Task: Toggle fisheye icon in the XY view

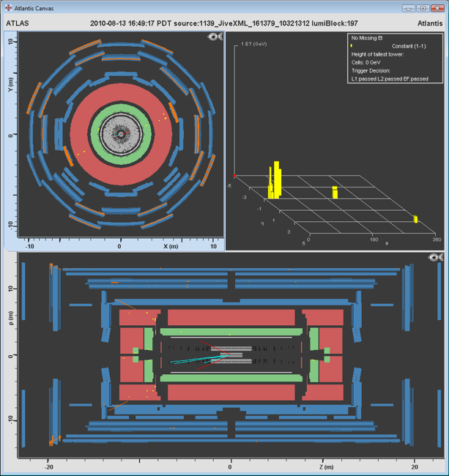Action: pos(215,37)
